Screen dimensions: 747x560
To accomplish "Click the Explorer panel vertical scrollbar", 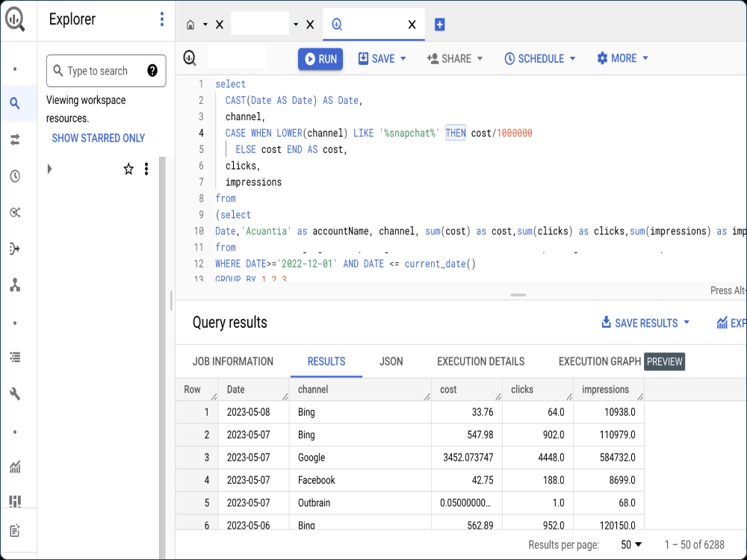I will click(162, 357).
